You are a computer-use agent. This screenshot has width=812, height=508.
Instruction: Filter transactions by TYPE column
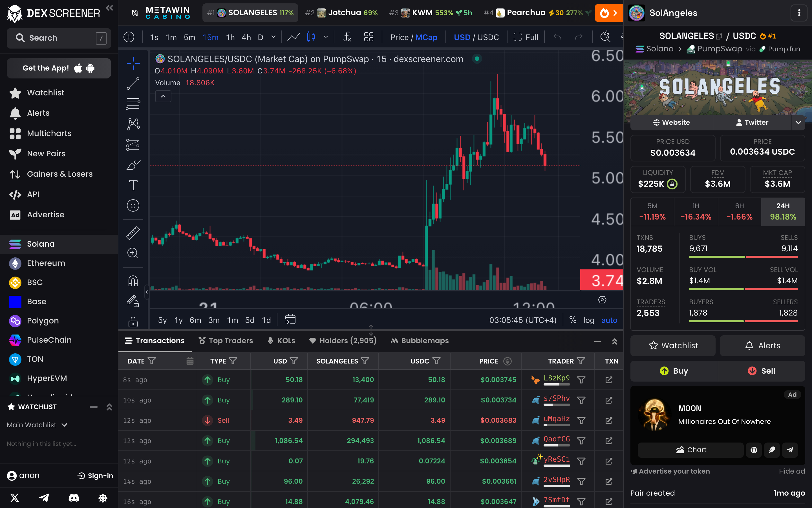point(233,361)
